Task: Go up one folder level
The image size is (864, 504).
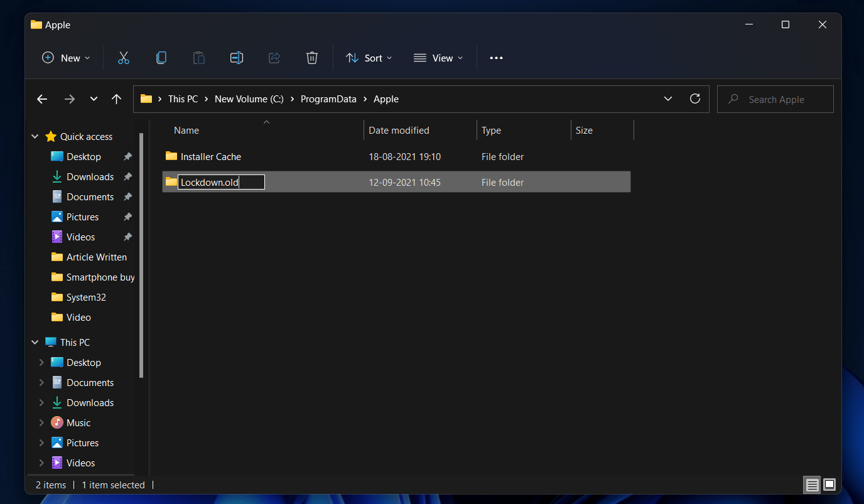Action: click(x=116, y=99)
